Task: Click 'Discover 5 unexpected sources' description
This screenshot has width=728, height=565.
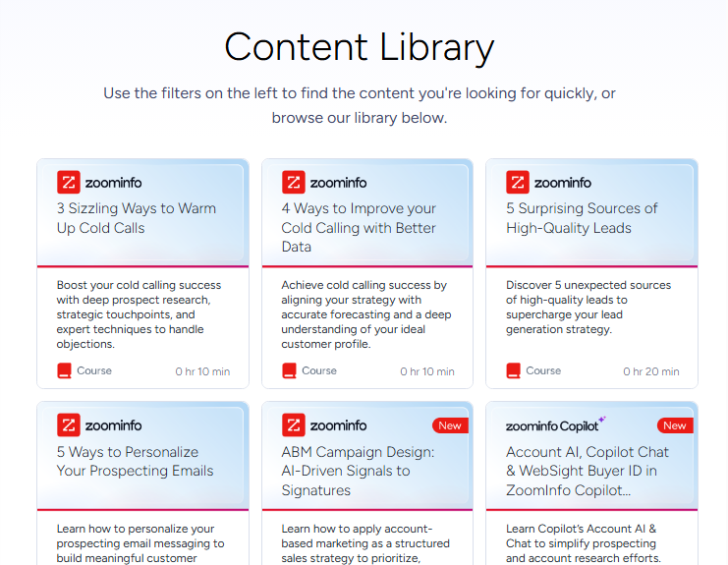Action: click(588, 307)
